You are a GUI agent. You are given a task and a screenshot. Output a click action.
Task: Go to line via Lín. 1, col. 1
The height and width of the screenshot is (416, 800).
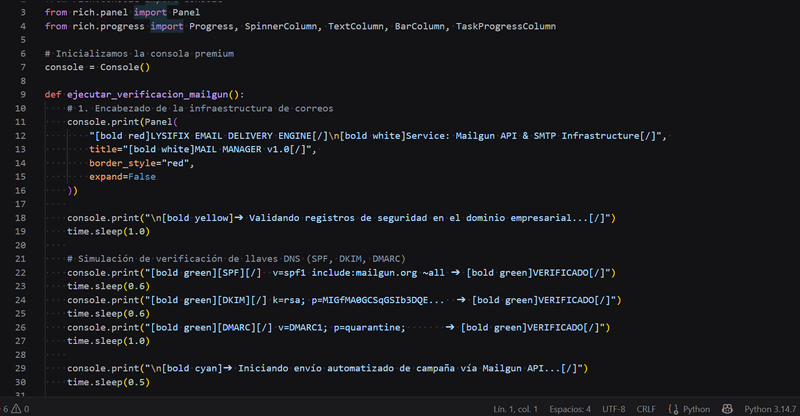(x=515, y=409)
